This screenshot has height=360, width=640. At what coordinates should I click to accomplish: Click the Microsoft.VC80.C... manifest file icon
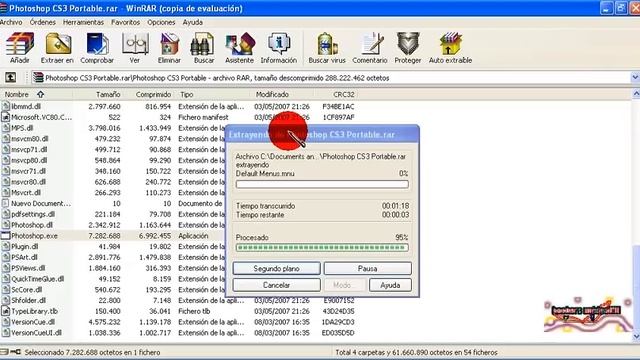[x=5, y=117]
